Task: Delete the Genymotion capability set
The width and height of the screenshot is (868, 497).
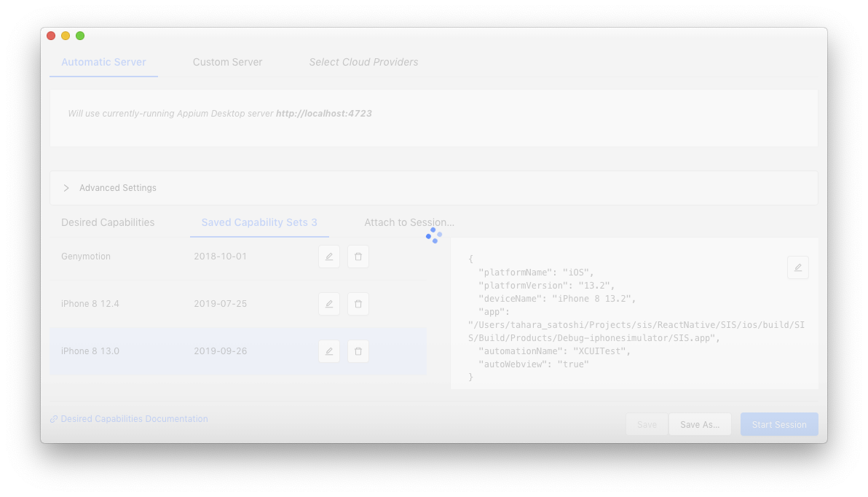Action: 358,257
